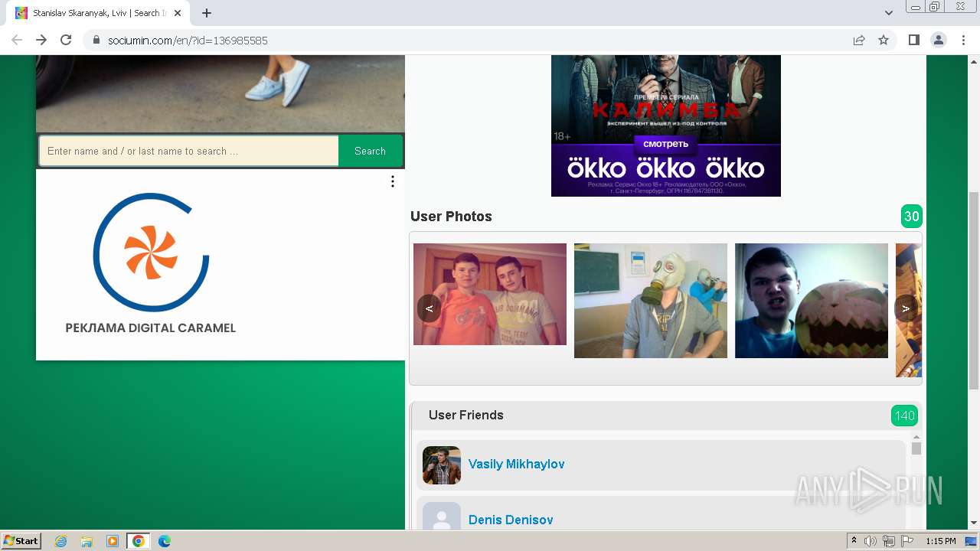The image size is (980, 551).
Task: Switch to Chrome taskbar icon
Action: tap(138, 541)
